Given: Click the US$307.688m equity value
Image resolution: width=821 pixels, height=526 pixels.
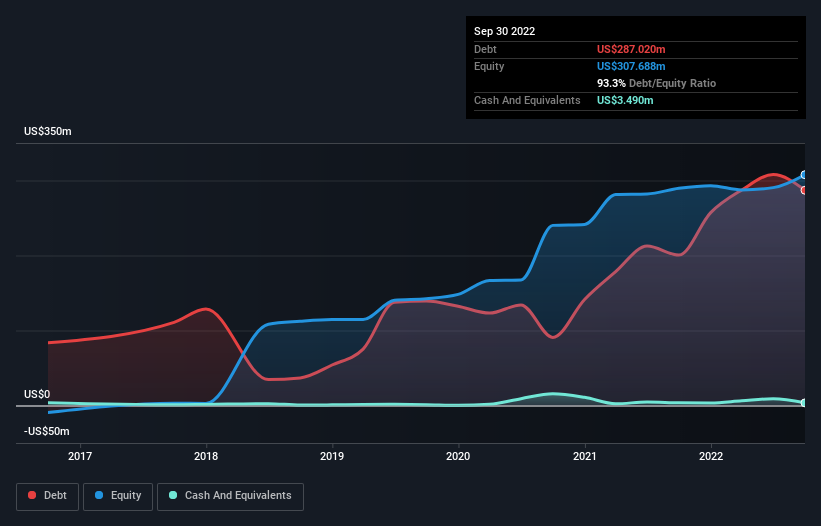Looking at the screenshot, I should 631,66.
